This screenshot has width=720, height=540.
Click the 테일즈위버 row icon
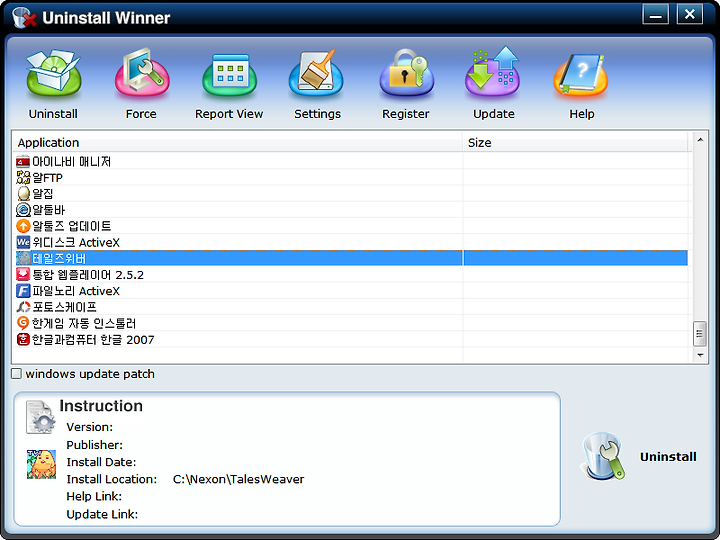(23, 258)
